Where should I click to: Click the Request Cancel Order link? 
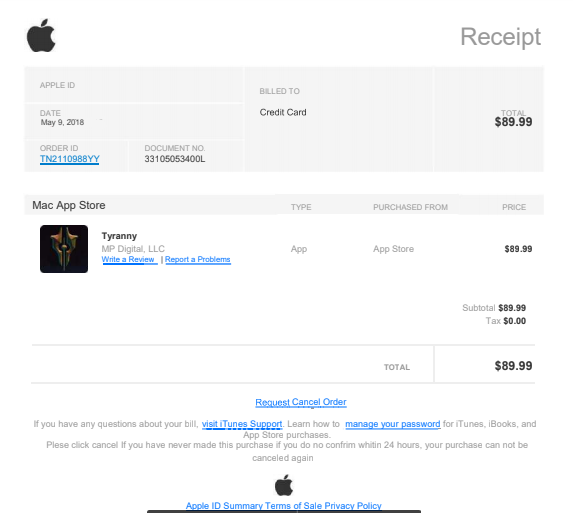coord(301,402)
